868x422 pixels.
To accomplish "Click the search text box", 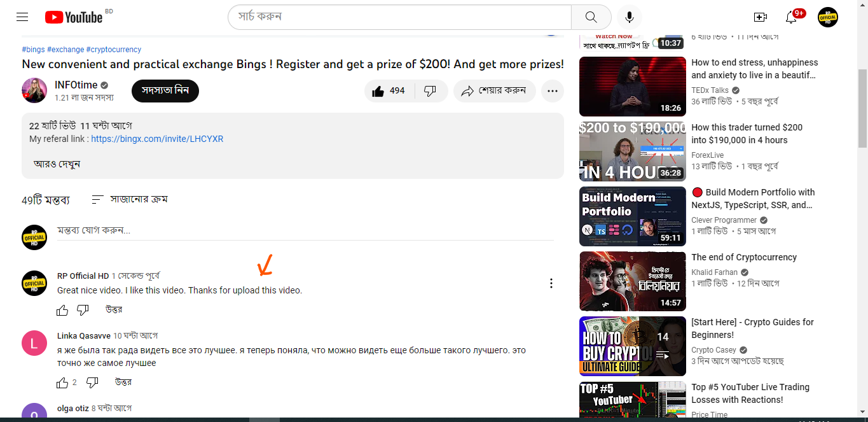I will click(401, 17).
